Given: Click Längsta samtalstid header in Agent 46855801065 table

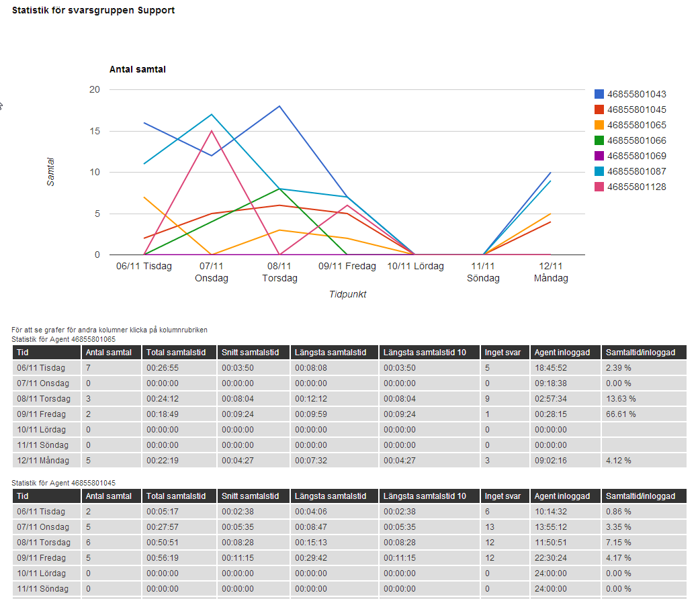Looking at the screenshot, I should click(x=335, y=352).
